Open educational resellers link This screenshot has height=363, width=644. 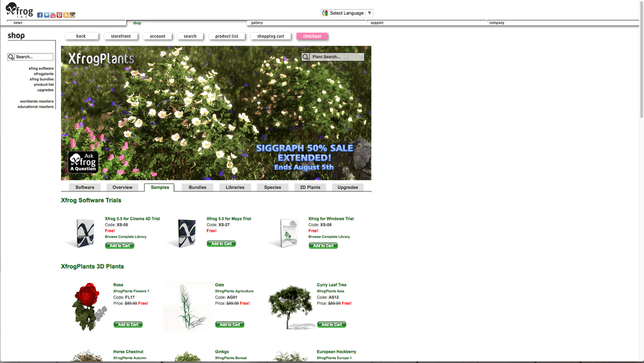[35, 106]
